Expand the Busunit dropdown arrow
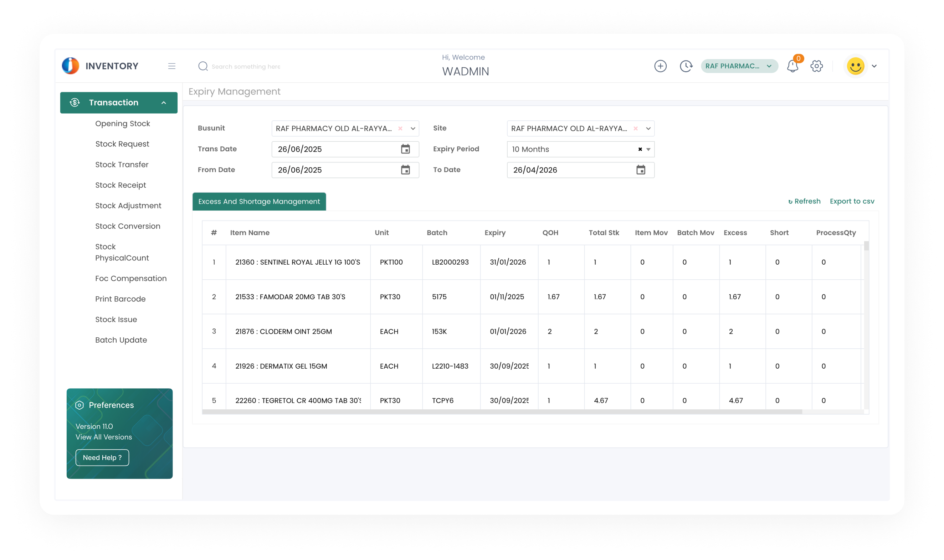The image size is (944, 560). click(413, 128)
